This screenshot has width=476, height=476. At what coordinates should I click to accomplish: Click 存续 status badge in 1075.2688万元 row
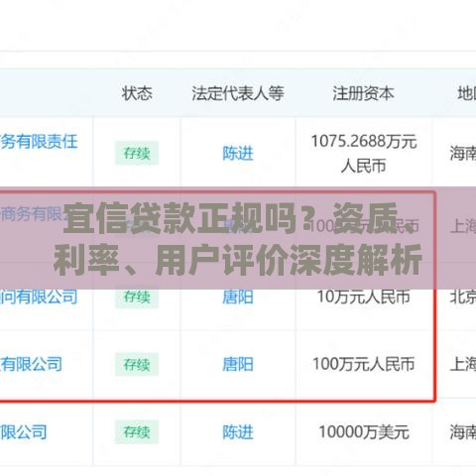click(137, 153)
